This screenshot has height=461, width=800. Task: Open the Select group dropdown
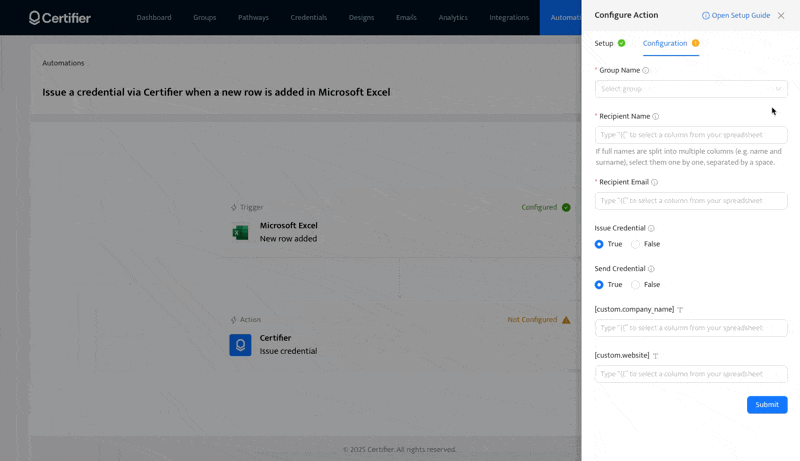(x=691, y=89)
